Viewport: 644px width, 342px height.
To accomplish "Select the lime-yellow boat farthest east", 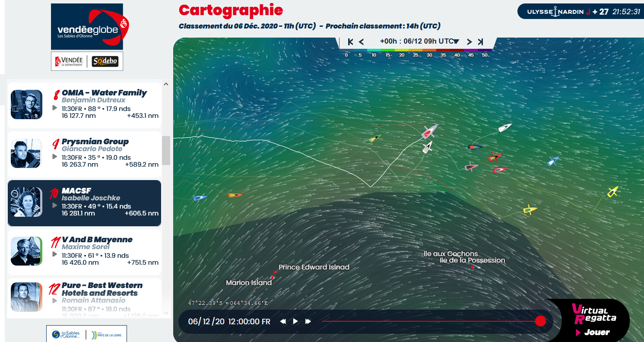I will pos(613,191).
